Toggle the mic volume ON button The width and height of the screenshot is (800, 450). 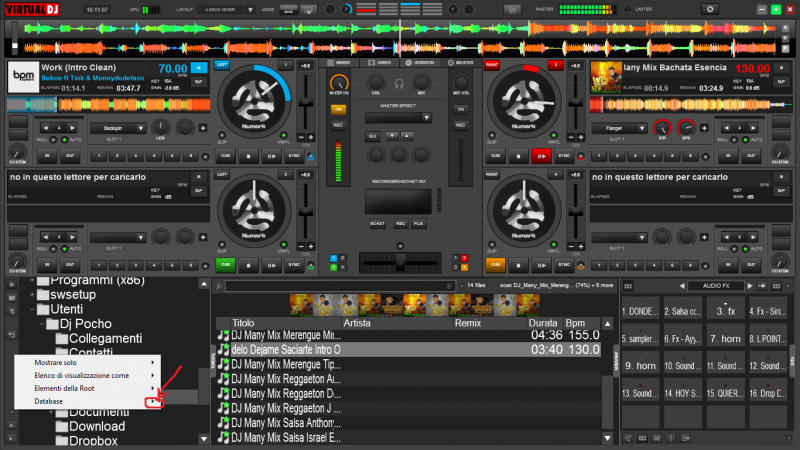460,109
